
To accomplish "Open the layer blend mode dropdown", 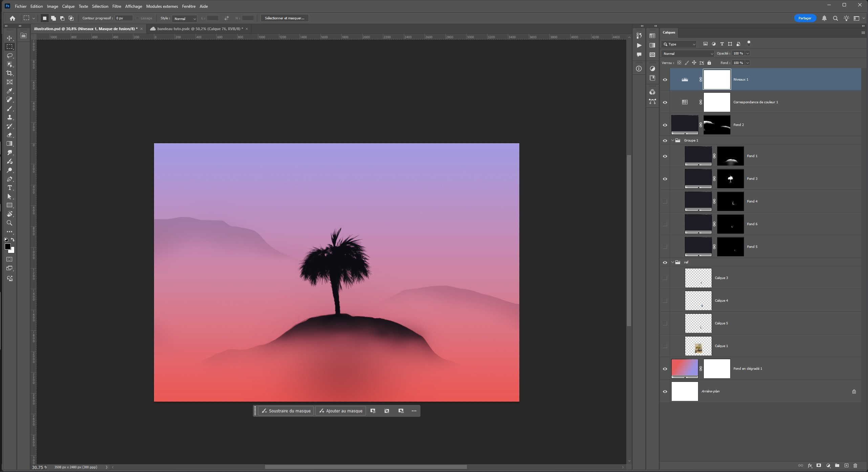I will (x=688, y=53).
